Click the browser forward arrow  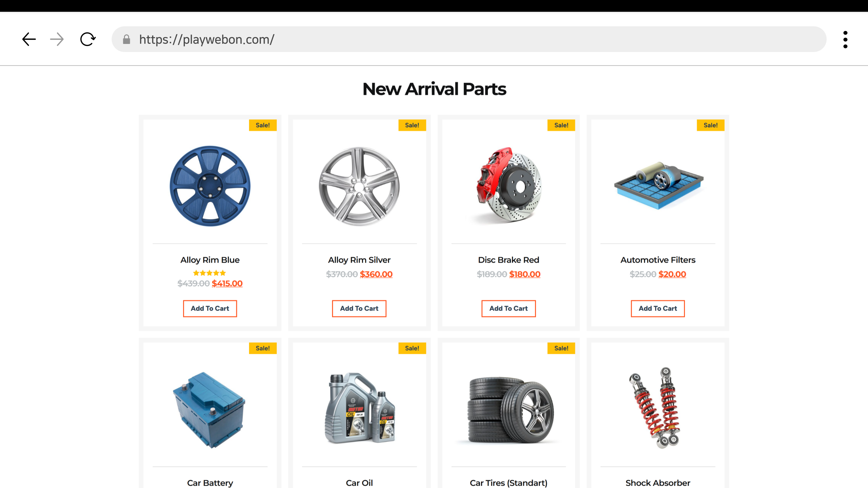point(57,39)
